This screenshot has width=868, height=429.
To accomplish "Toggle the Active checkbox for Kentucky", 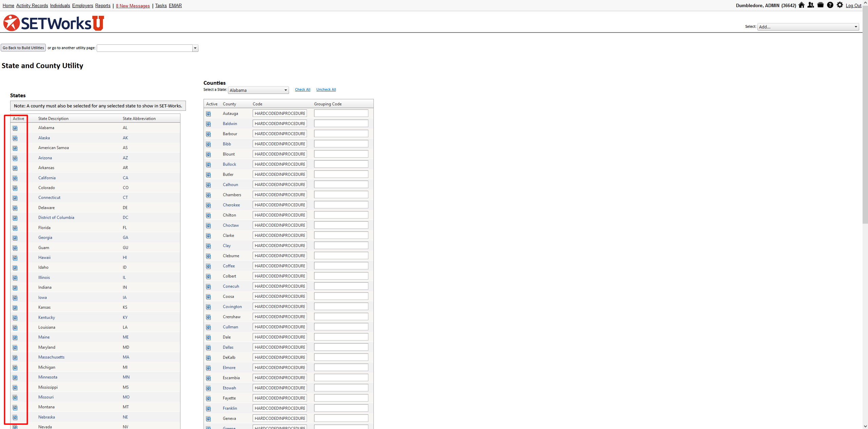I will click(x=15, y=318).
